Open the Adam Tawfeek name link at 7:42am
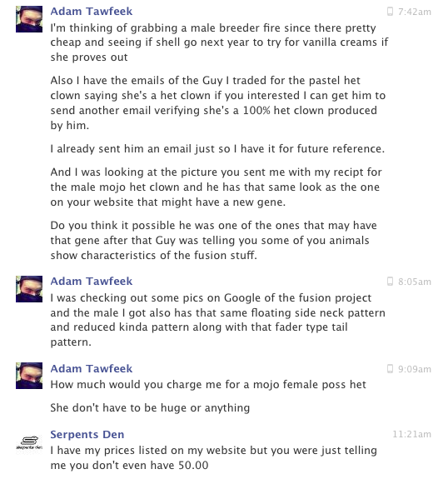 tap(92, 12)
